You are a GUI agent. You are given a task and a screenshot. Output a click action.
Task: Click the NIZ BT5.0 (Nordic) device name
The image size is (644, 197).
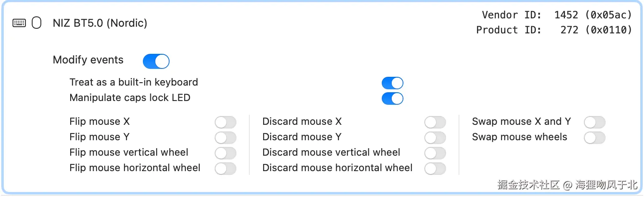(100, 23)
